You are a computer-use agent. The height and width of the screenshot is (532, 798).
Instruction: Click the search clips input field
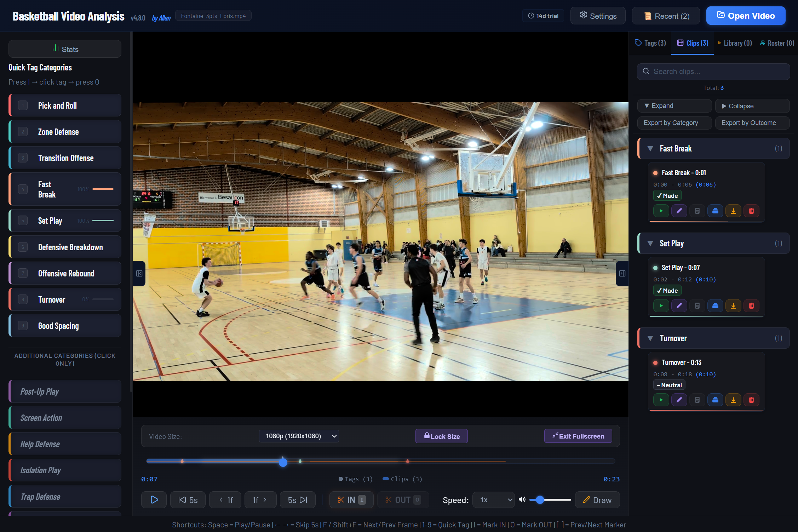[713, 71]
